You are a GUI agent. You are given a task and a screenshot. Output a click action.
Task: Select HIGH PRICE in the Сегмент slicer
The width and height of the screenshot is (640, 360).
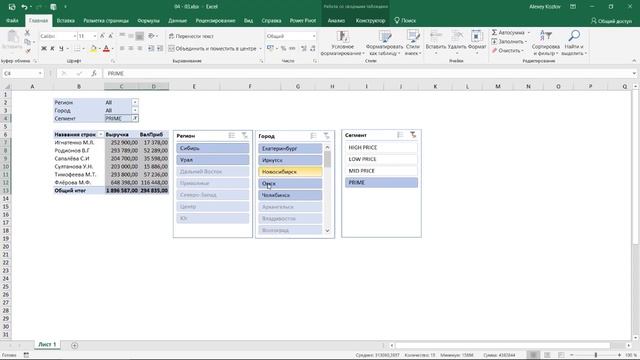click(x=381, y=147)
